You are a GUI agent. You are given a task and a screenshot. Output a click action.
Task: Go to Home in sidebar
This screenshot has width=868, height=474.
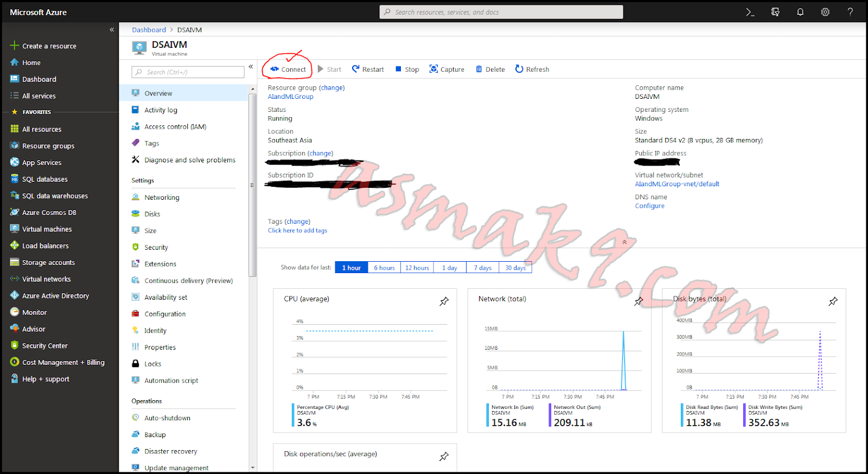(x=25, y=63)
